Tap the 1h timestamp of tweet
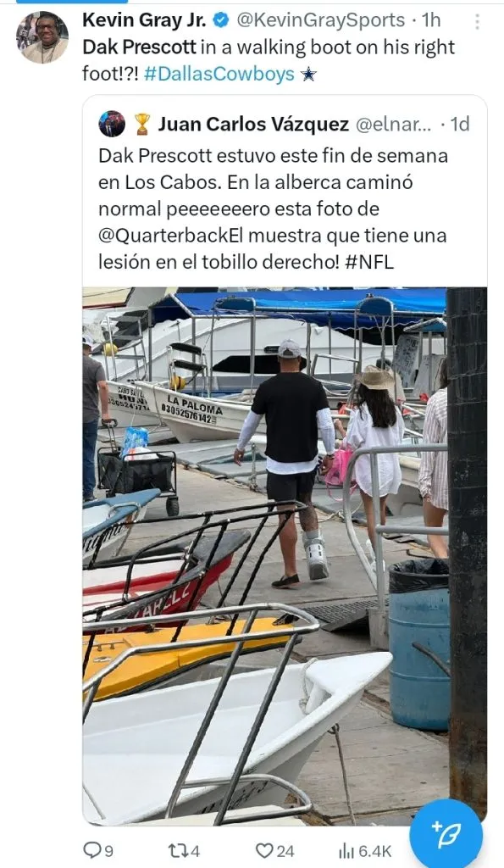Viewport: 504px width, 868px height. [431, 20]
